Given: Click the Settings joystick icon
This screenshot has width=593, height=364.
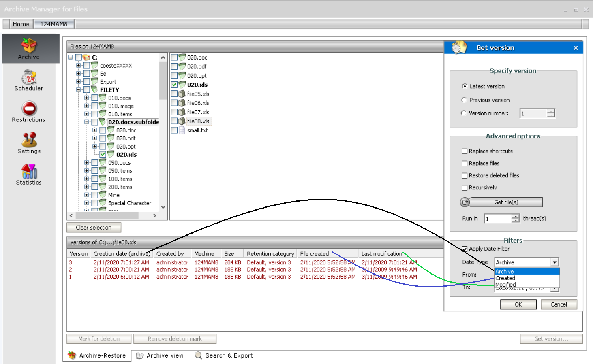Looking at the screenshot, I should pyautogui.click(x=28, y=140).
